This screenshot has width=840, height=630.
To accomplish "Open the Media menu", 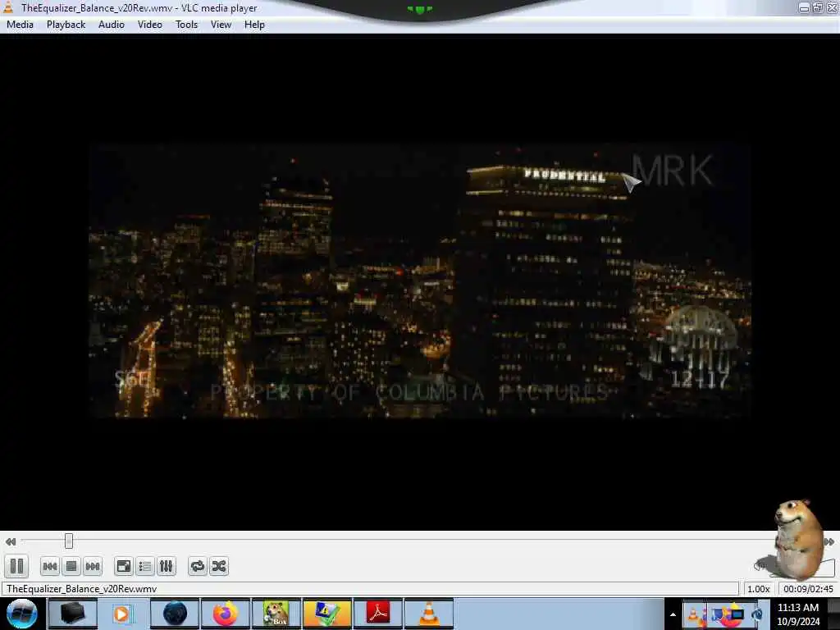I will click(20, 25).
